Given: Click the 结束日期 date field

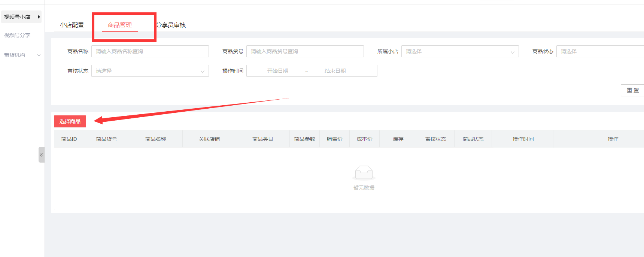Looking at the screenshot, I should tap(335, 71).
